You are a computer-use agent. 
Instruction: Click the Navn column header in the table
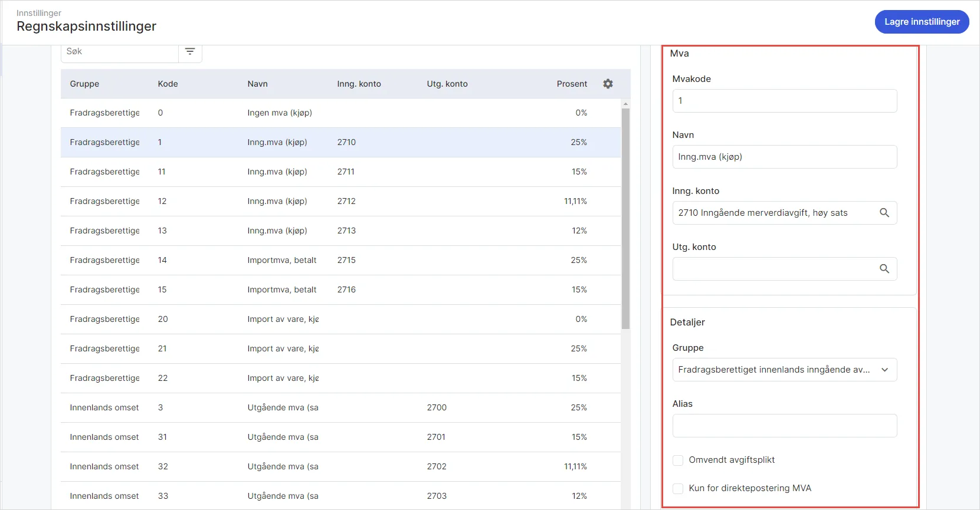click(x=258, y=84)
